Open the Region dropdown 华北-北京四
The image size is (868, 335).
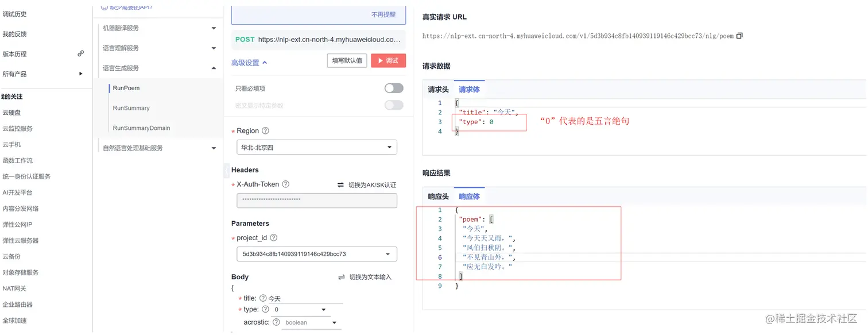[x=317, y=147]
